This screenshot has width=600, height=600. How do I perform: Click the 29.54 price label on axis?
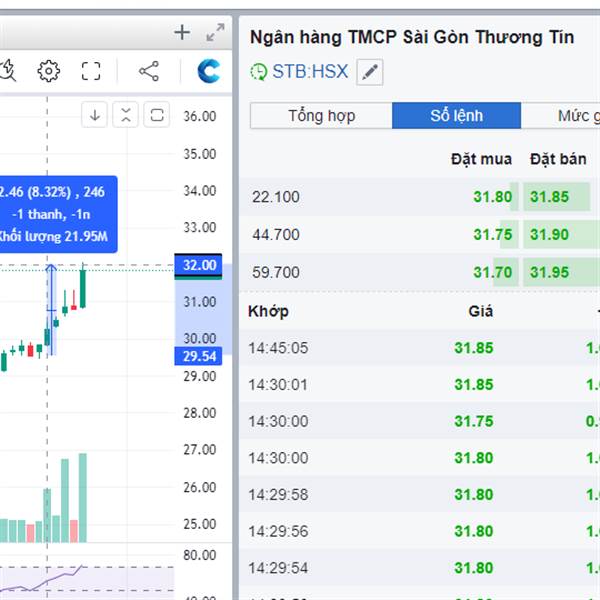click(x=198, y=356)
